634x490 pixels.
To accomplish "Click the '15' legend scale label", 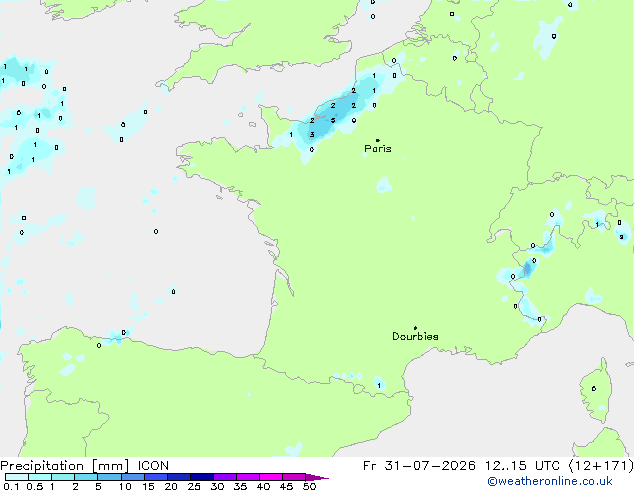I will point(148,486).
